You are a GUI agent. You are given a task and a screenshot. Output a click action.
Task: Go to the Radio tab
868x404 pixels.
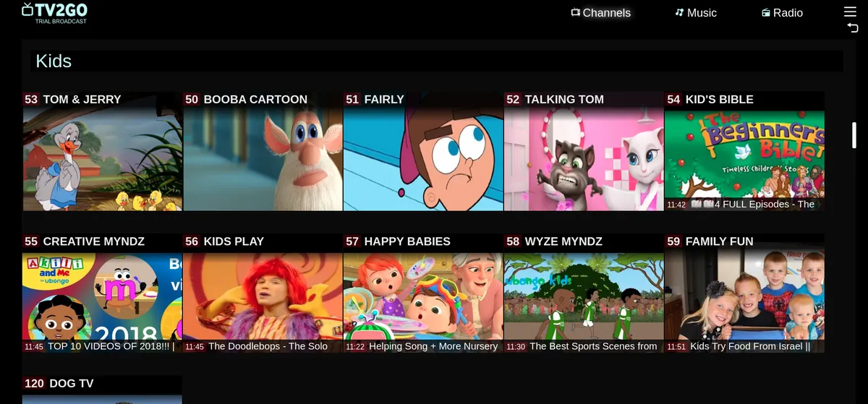788,13
